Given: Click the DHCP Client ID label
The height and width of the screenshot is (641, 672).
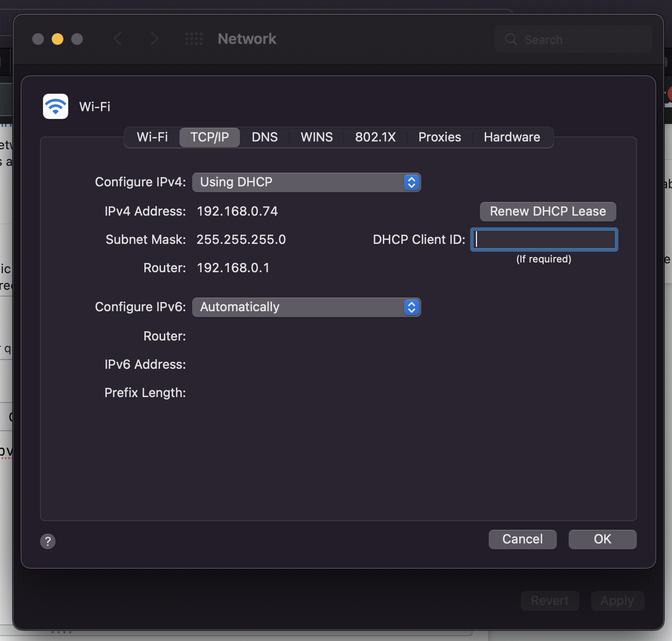Looking at the screenshot, I should (419, 240).
